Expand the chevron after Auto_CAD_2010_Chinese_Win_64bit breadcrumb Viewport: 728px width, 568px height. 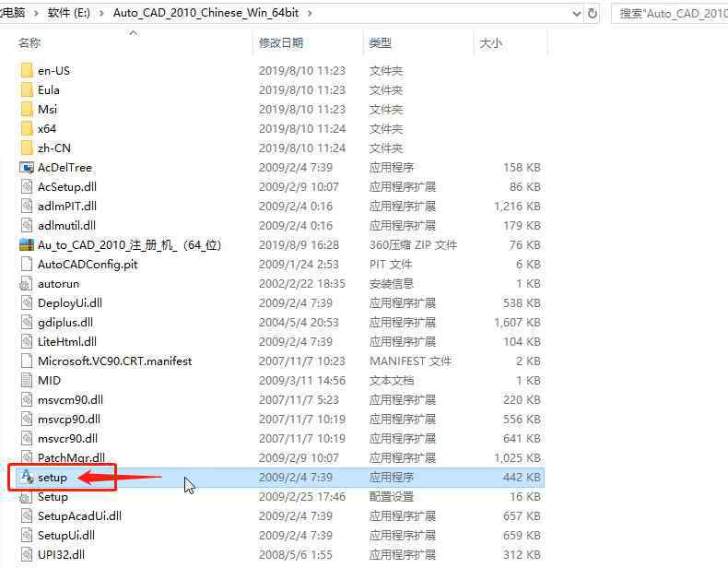click(310, 13)
